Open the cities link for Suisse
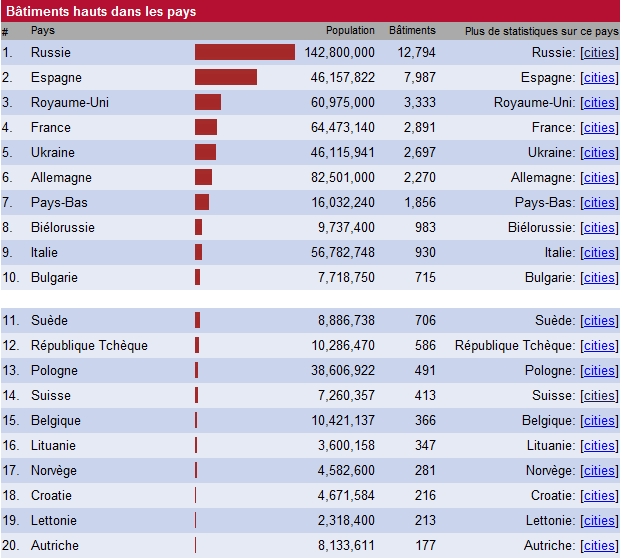The width and height of the screenshot is (622, 559). [599, 395]
